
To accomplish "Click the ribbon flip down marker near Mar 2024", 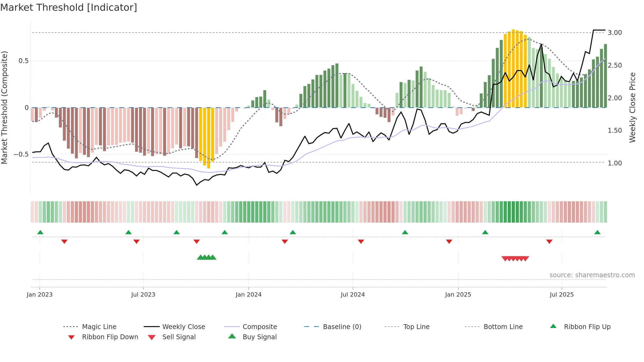I will (285, 242).
